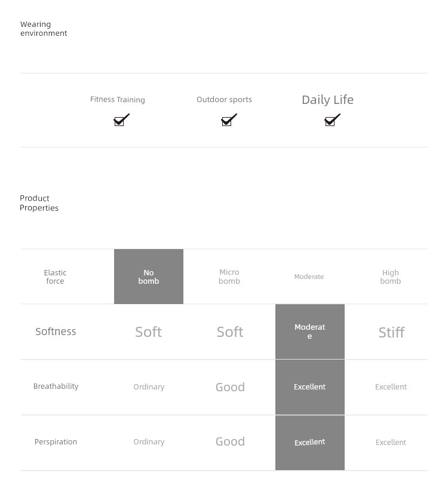This screenshot has height=494, width=448.
Task: Select the highlighted No bomb cell
Action: [149, 277]
